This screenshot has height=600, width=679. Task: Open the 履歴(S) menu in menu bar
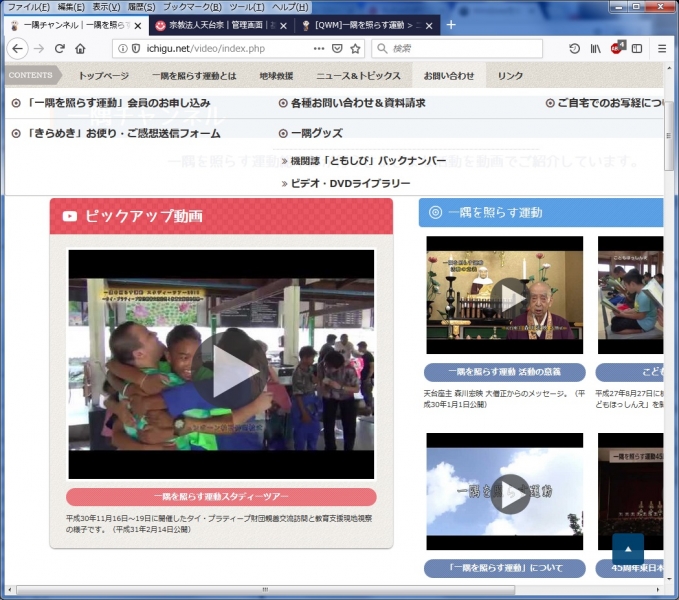(x=141, y=7)
